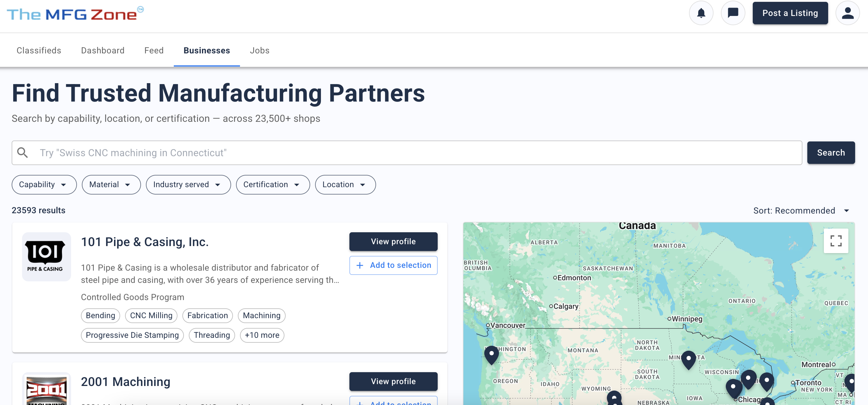Screen dimensions: 868x405
Task: View profile of 101 Pipe & Casing
Action: [x=393, y=241]
